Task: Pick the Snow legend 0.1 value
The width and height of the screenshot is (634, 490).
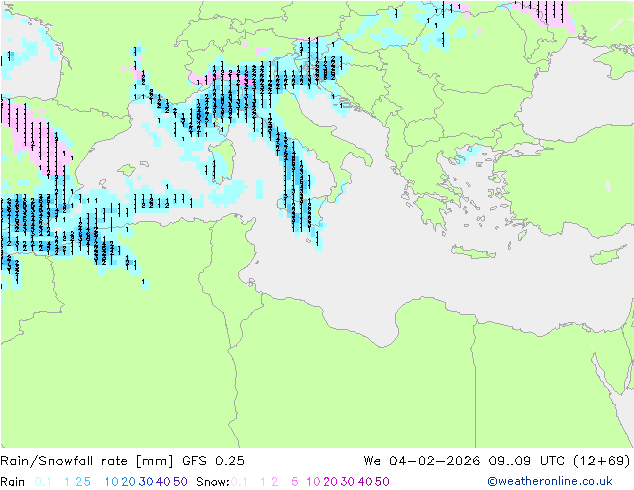Action: click(239, 482)
